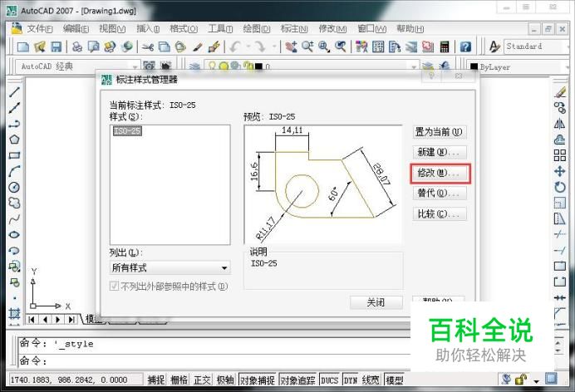Open the 修改(M) menu
Viewport: 575px width, 392px height.
(332, 28)
